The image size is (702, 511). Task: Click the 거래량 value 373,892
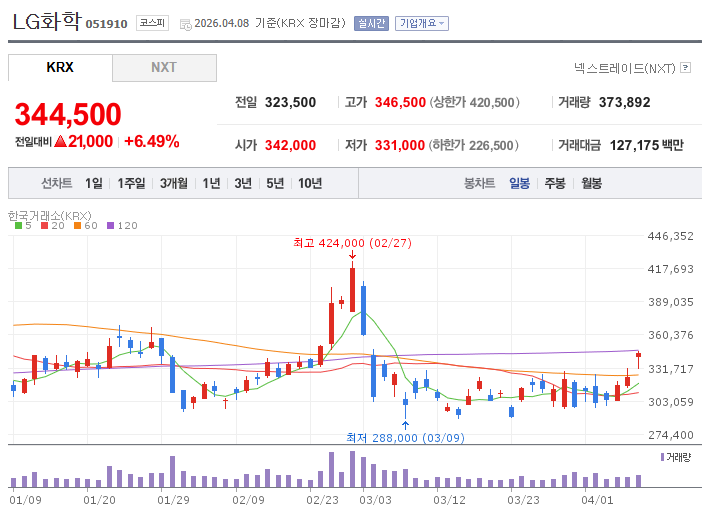[x=625, y=103]
